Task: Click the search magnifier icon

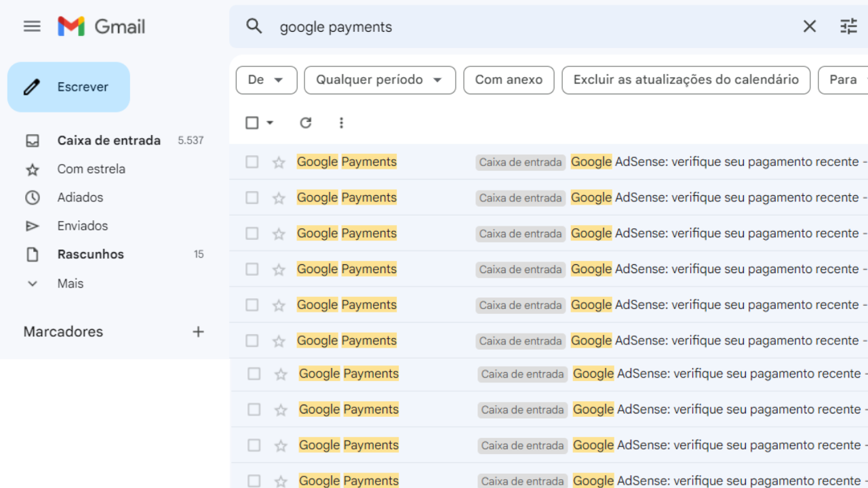Action: 254,26
